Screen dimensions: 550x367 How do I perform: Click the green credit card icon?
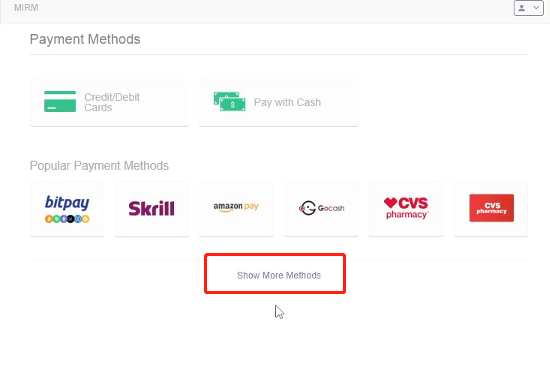click(60, 101)
